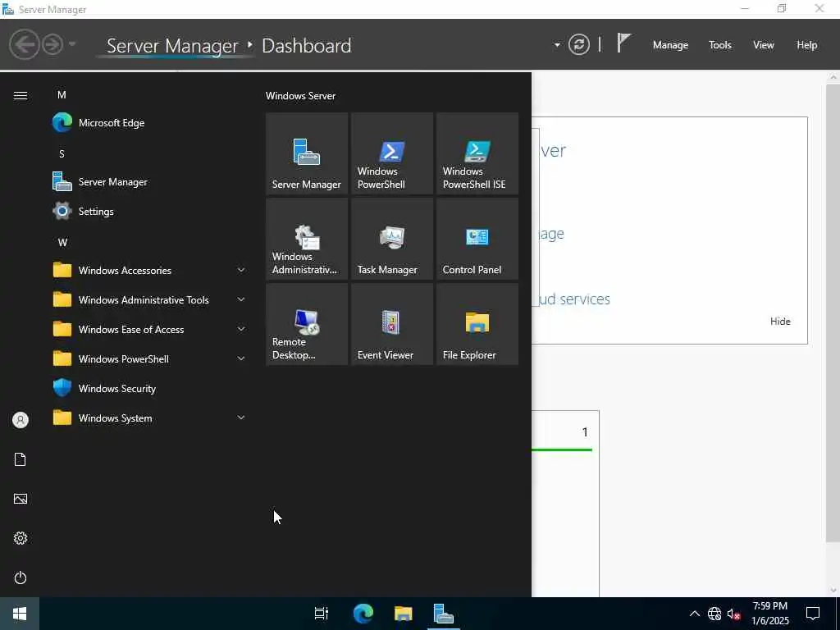
Task: Click the Server Manager back arrow
Action: [x=24, y=44]
